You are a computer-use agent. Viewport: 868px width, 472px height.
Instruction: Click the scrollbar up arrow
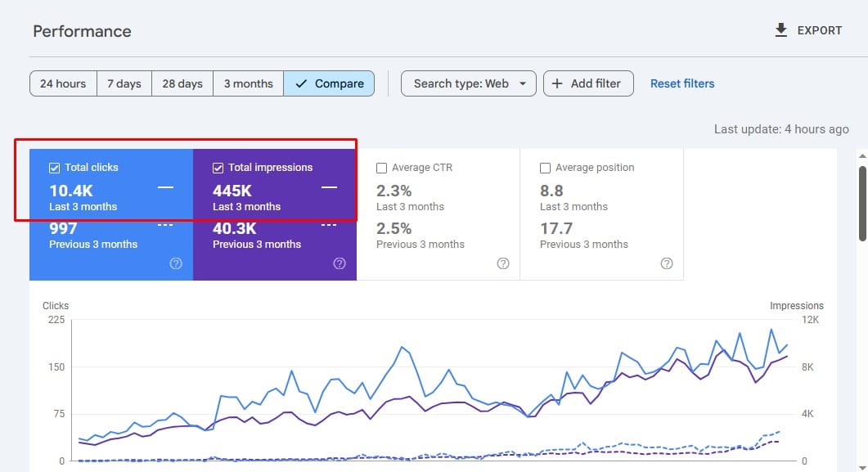click(862, 155)
